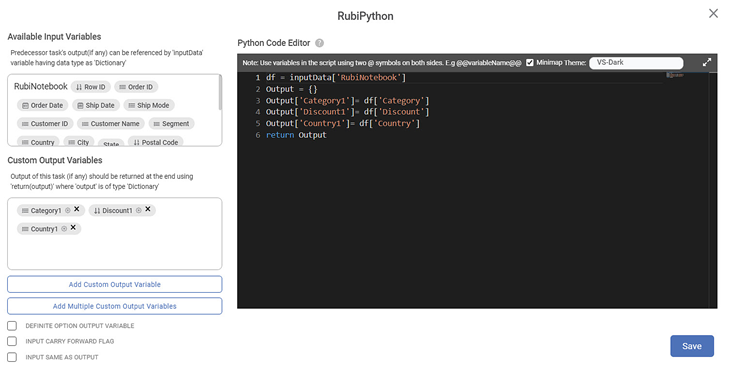Select the Order ID input variable
The image size is (731, 369).
[136, 87]
